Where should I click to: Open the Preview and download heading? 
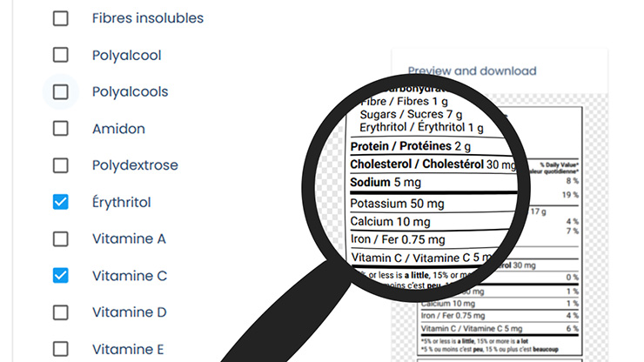pos(472,71)
